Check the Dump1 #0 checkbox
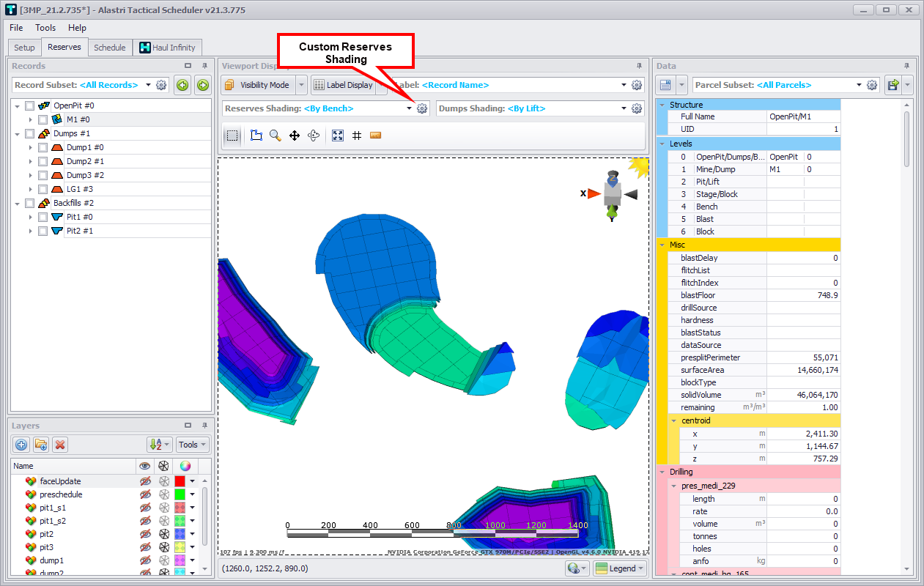 click(x=42, y=147)
